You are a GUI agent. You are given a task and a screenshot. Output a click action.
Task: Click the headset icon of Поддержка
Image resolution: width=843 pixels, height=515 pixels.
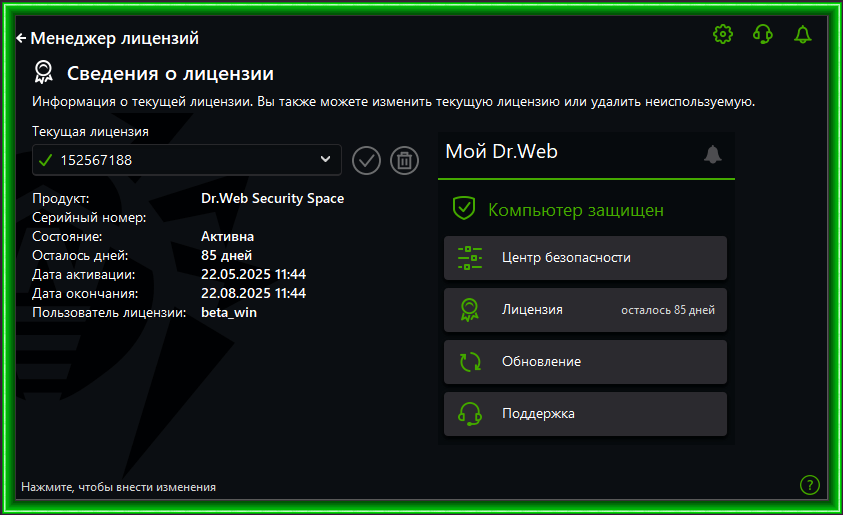(x=470, y=414)
